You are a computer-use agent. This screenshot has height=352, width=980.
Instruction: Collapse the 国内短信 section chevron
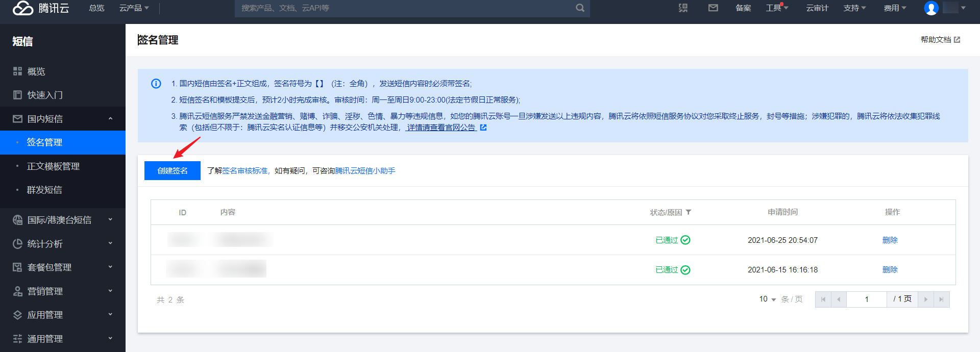(x=111, y=119)
